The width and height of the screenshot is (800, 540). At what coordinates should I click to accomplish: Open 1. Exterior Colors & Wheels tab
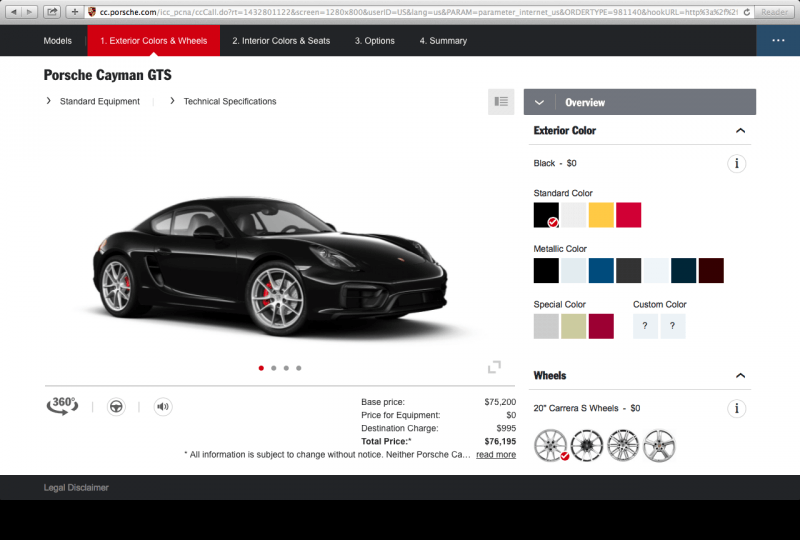coord(154,41)
